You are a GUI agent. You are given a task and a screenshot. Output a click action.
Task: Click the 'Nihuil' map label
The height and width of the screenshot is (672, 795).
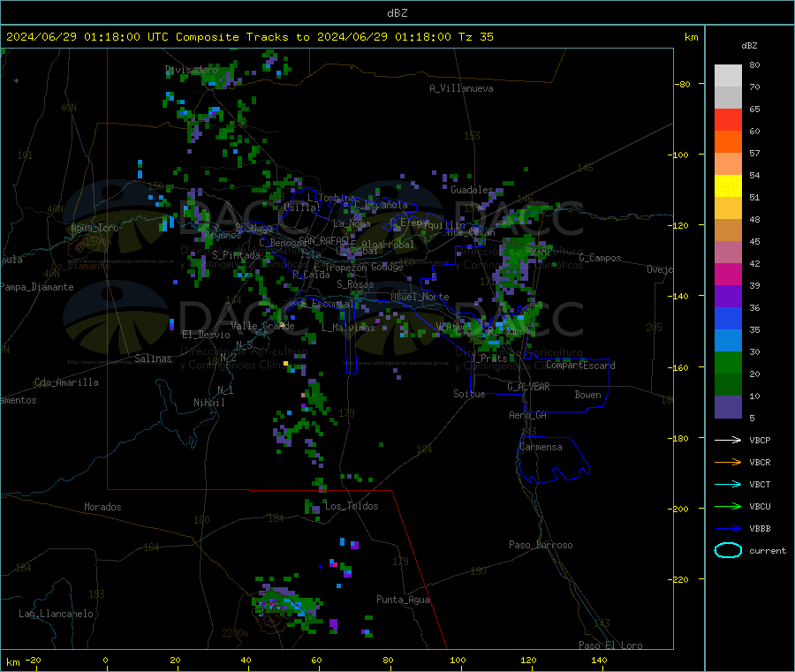click(x=208, y=403)
